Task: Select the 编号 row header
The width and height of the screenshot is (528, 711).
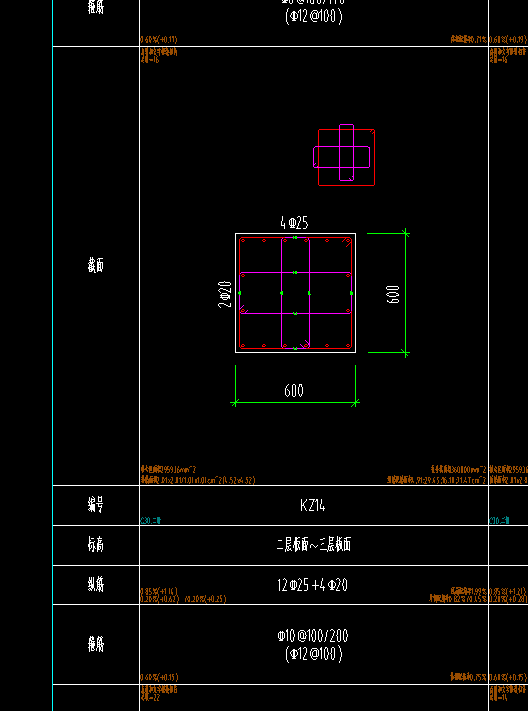Action: (x=96, y=504)
